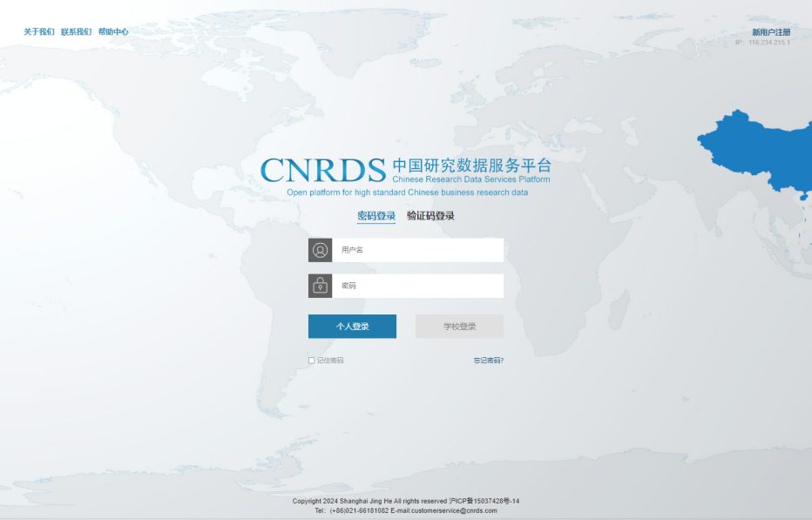The height and width of the screenshot is (520, 812).
Task: Click the CNRDS logo
Action: coord(322,169)
